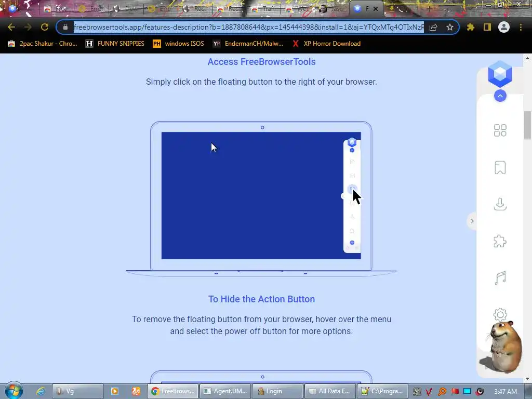The image size is (532, 399).
Task: Click the Access FreeBrowserTools heading
Action: click(x=262, y=62)
